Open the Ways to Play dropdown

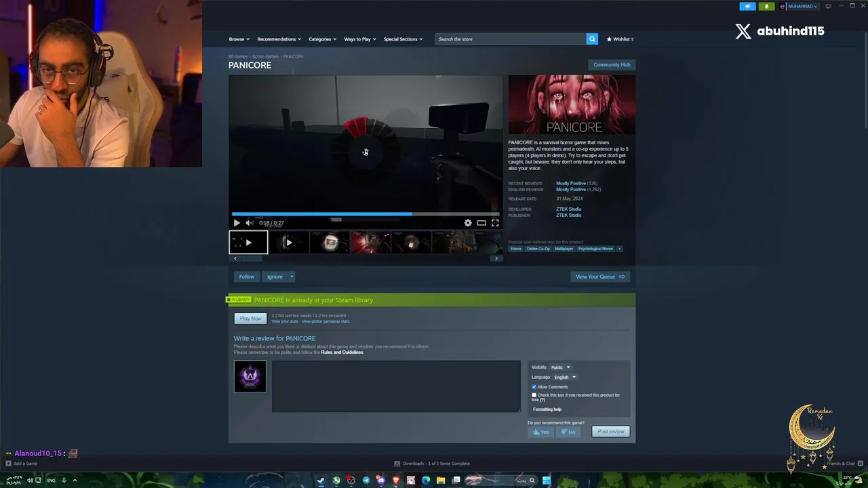pyautogui.click(x=360, y=39)
